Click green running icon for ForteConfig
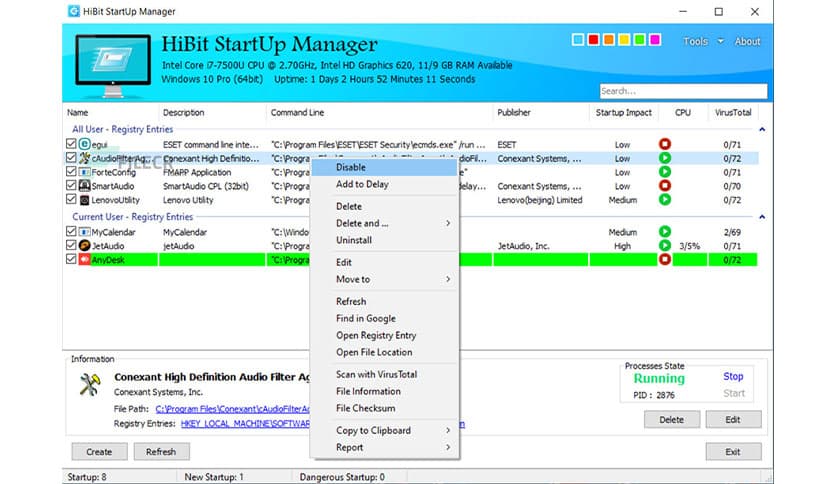Screen dimensions: 836x484 [x=664, y=172]
